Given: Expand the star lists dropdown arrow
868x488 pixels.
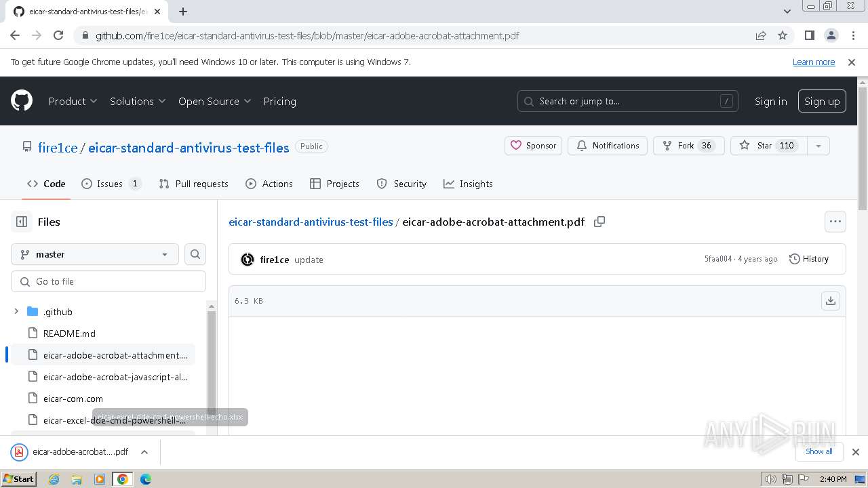Looking at the screenshot, I should 818,146.
